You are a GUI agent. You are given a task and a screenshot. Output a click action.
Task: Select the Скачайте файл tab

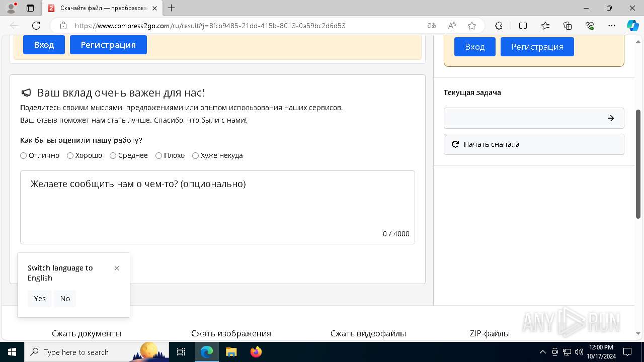point(103,8)
